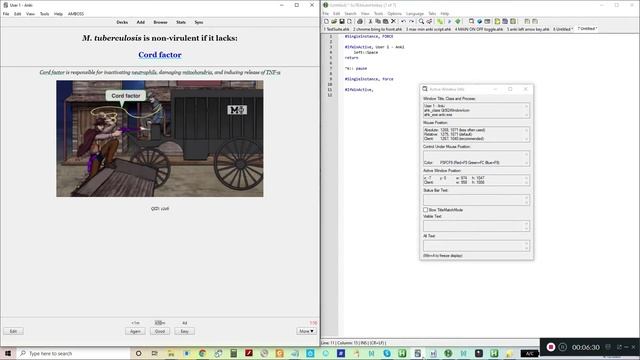Click the Redo arrow in SciTE toolbar

click(411, 21)
